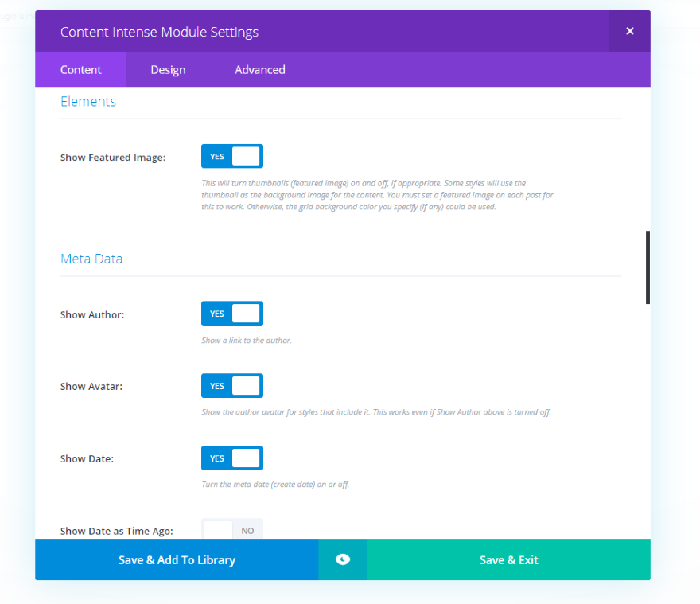Disable the Show Author toggle

pyautogui.click(x=232, y=314)
